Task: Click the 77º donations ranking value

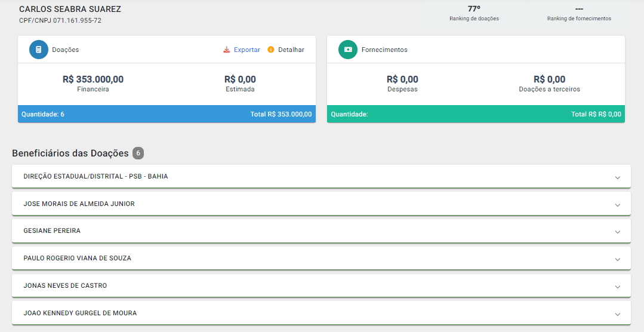Action: [x=474, y=8]
